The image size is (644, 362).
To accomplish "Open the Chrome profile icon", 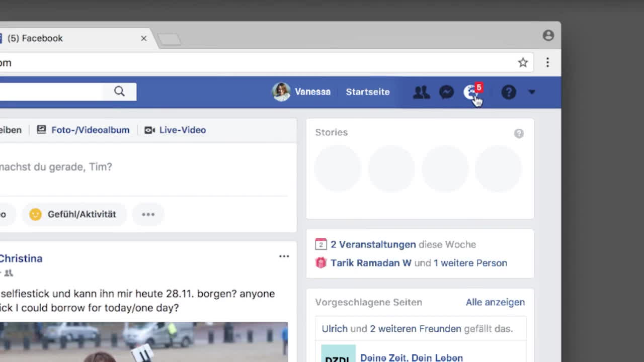I will (548, 36).
